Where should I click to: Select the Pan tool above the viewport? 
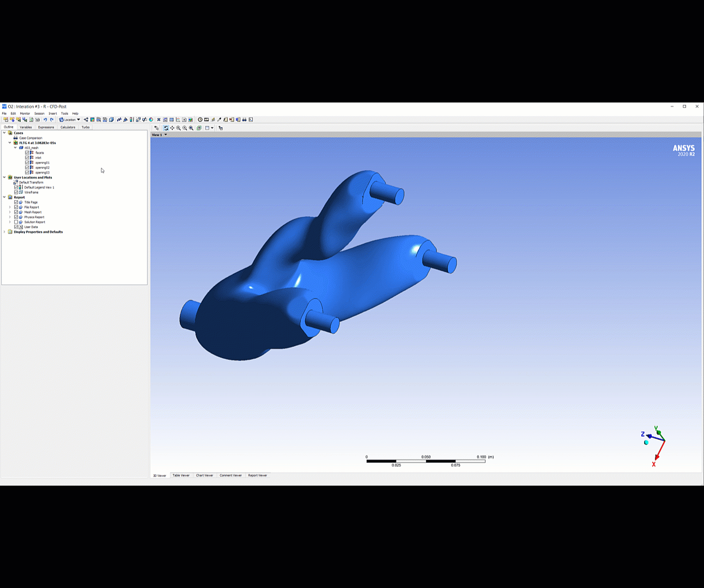(x=172, y=127)
